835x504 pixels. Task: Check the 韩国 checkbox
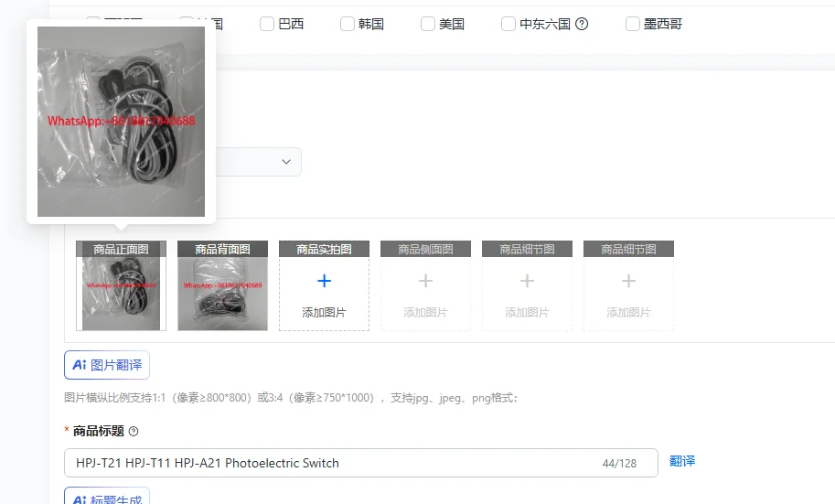click(x=348, y=24)
